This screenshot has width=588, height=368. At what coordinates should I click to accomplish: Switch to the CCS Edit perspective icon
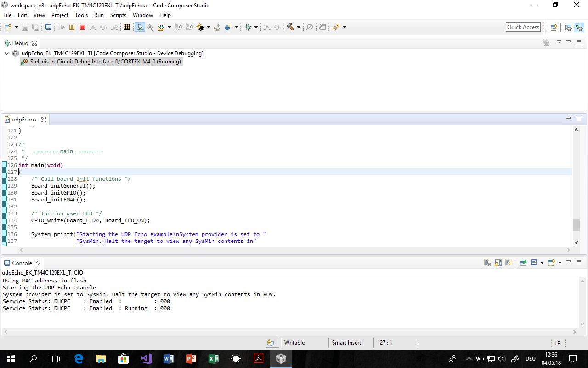(568, 28)
